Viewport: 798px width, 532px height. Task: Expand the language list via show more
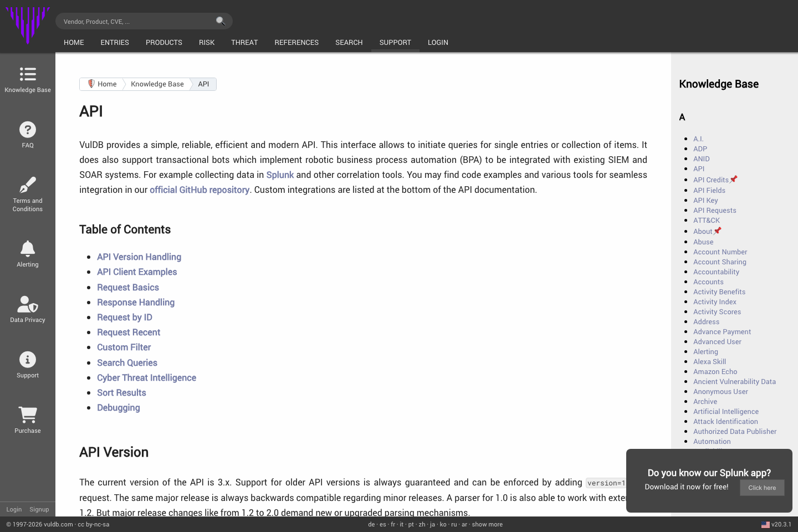487,524
